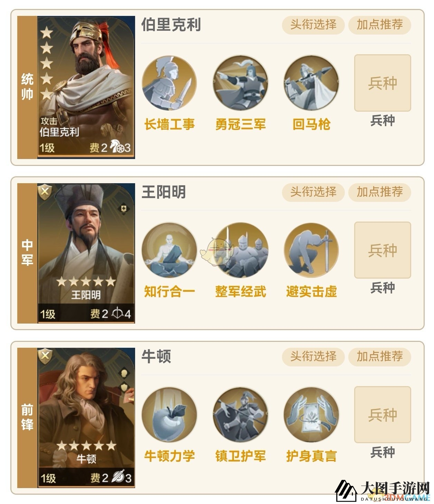
Task: Open the 牛顿 vanguard card portrait
Action: pyautogui.click(x=86, y=418)
